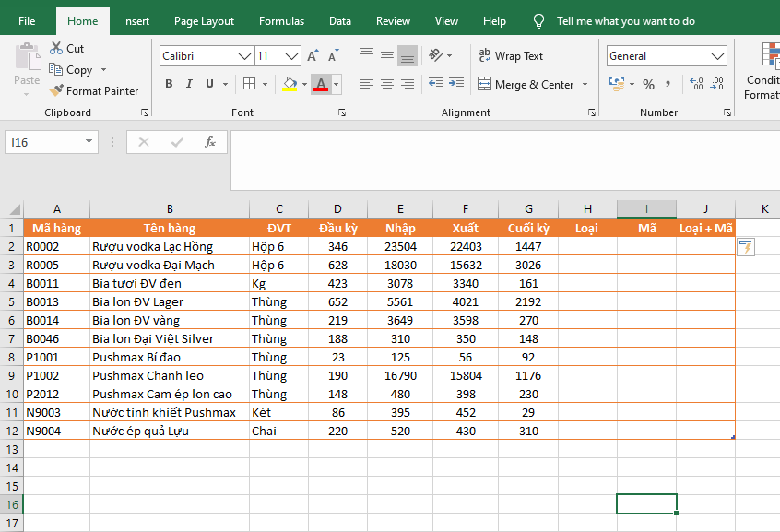Center align text horizontally
This screenshot has width=780, height=532.
click(x=386, y=84)
